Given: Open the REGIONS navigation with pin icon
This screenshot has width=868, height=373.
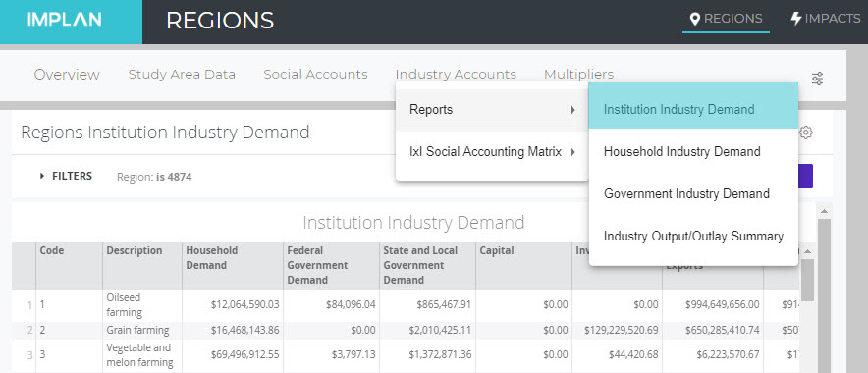Looking at the screenshot, I should [x=726, y=19].
